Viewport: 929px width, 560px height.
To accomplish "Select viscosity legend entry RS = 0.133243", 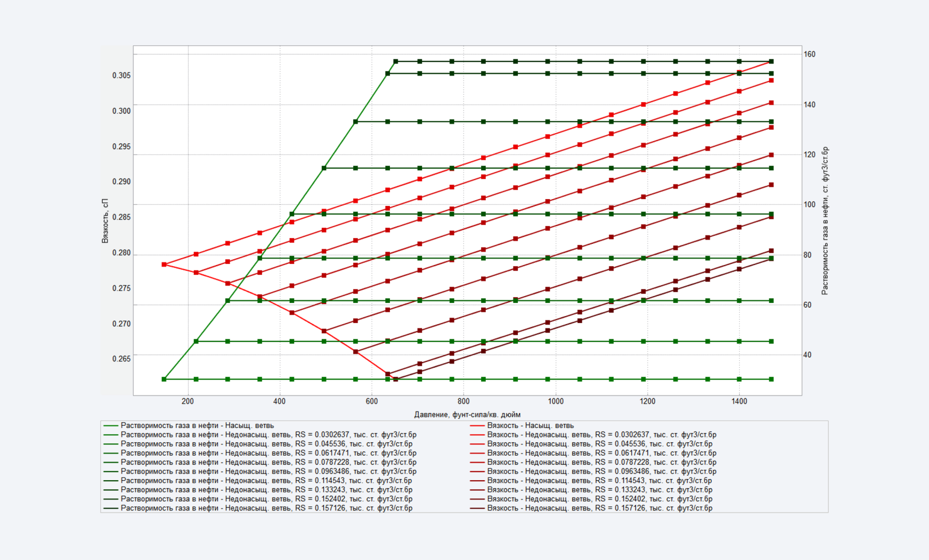I will coord(591,489).
